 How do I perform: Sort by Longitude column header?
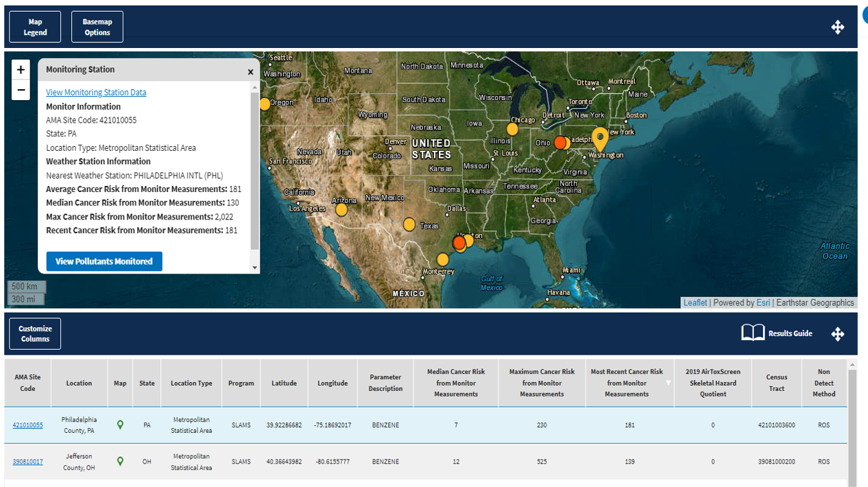333,383
